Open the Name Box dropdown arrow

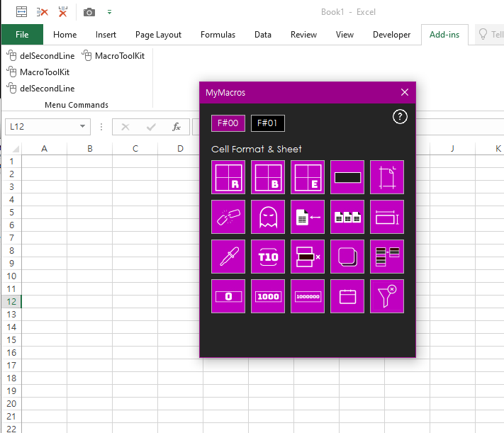coord(83,126)
